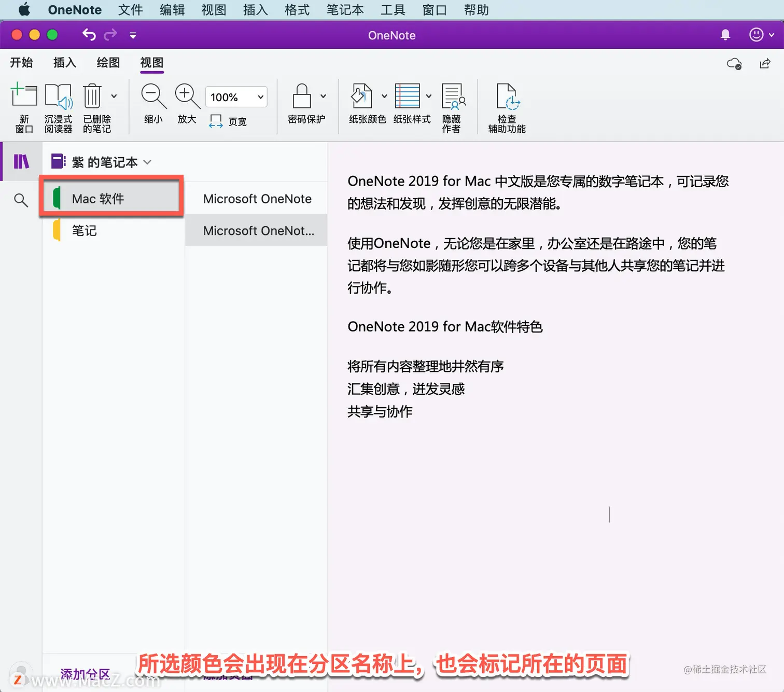Open the smiley feedback menu
Screen dimensions: 784x692
pyautogui.click(x=761, y=35)
